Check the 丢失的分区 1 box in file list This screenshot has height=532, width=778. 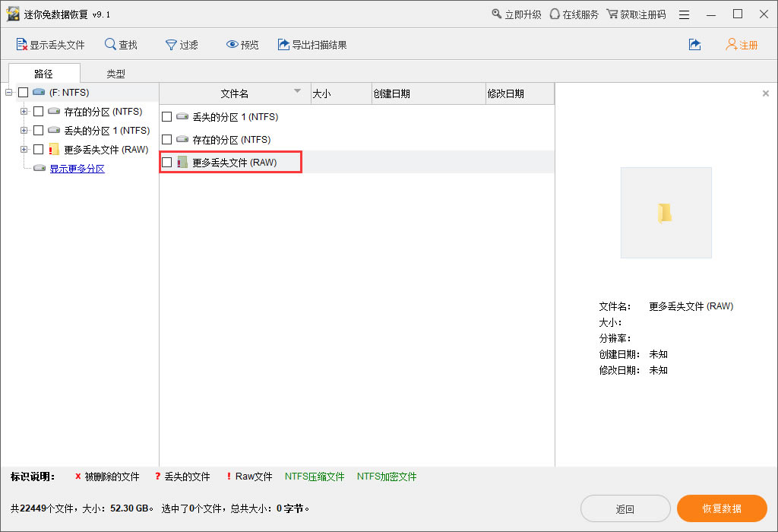[x=167, y=117]
